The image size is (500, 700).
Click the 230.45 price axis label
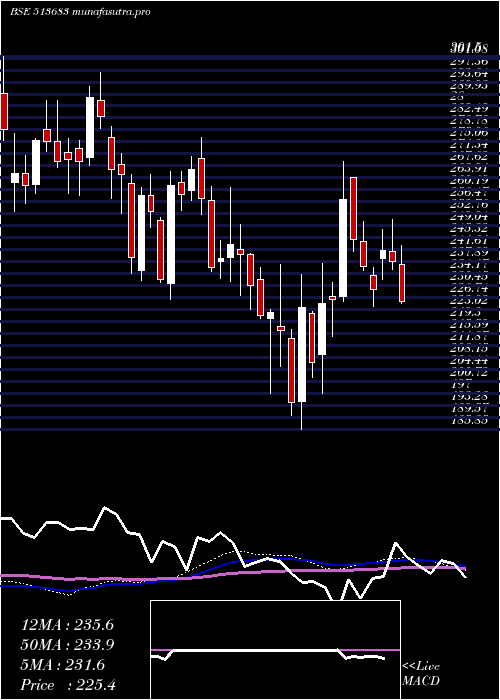[x=468, y=277]
